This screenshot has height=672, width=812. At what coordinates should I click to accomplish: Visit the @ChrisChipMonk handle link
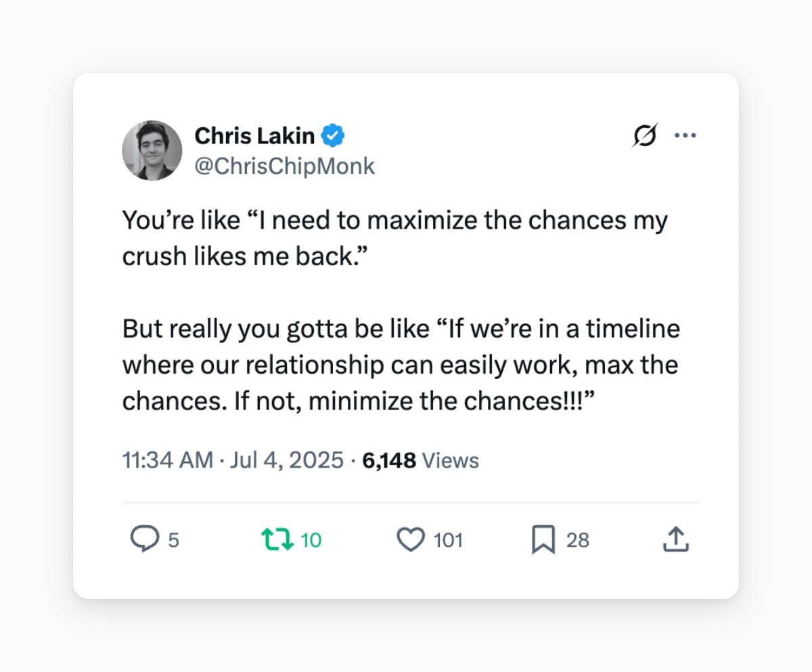click(284, 166)
